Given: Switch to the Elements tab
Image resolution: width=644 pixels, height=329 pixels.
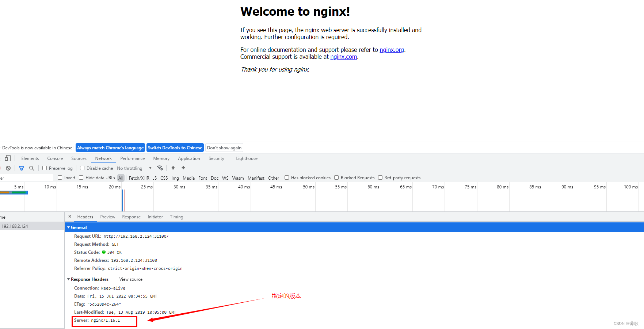Looking at the screenshot, I should point(30,158).
